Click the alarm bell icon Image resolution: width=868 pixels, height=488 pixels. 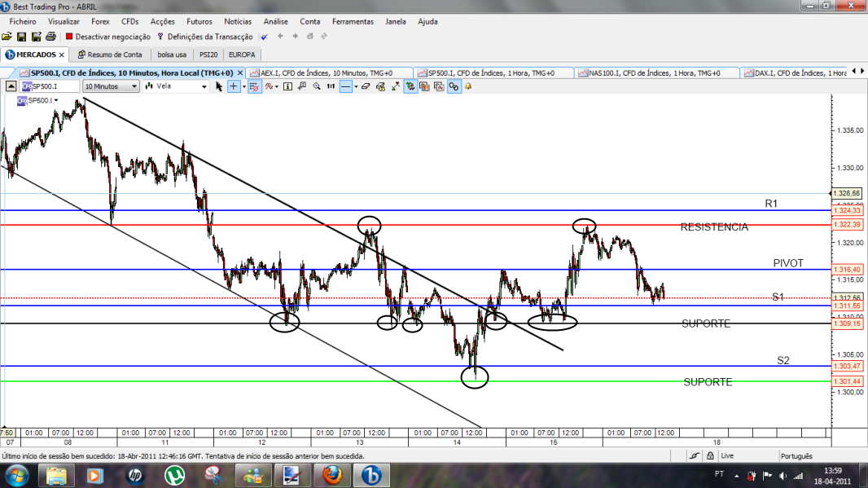(468, 86)
